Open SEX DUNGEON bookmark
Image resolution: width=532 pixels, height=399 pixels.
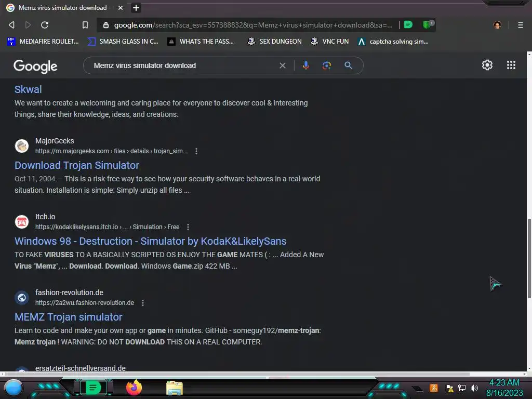pos(274,42)
